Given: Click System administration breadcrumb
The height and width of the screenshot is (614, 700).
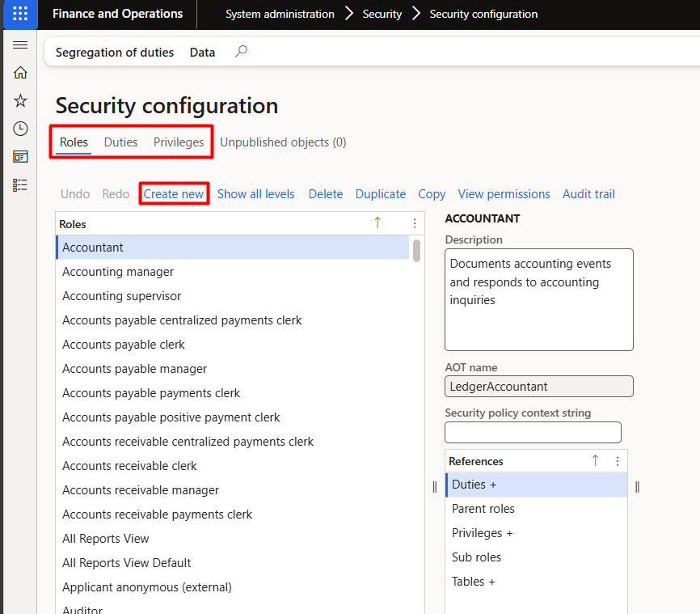Looking at the screenshot, I should [x=280, y=14].
